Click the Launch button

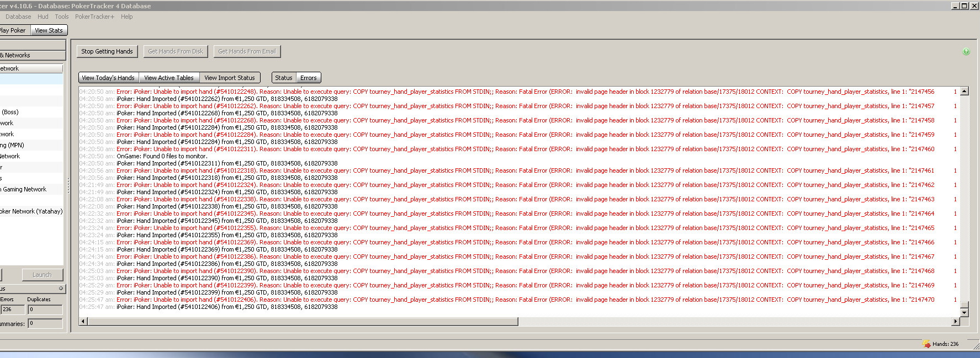(42, 275)
